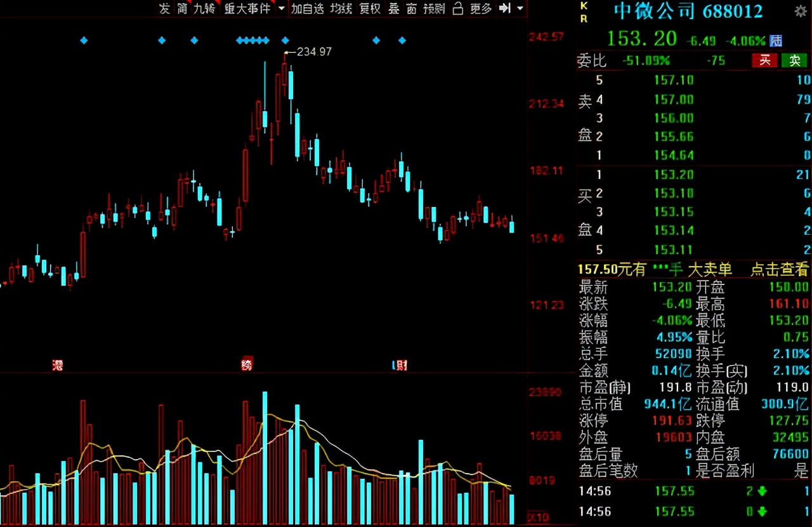Image resolution: width=812 pixels, height=527 pixels.
Task: Select the rightmost blue diamond event marker
Action: tap(402, 41)
